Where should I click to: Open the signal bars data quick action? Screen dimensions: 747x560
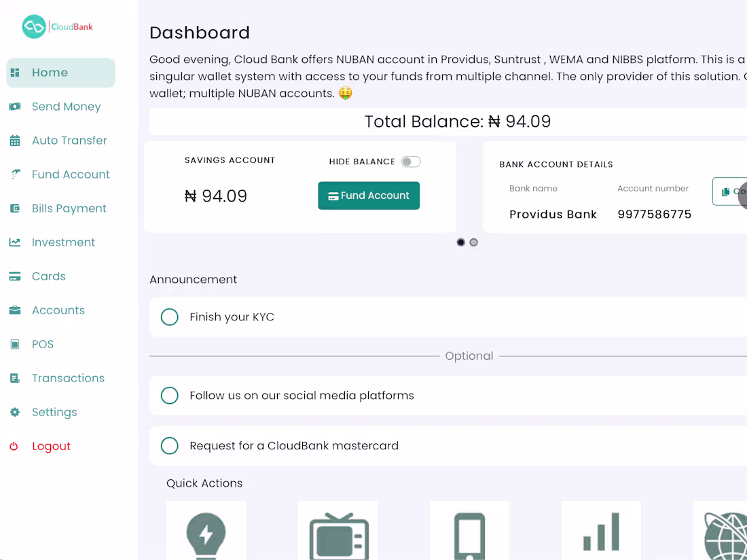pyautogui.click(x=601, y=531)
